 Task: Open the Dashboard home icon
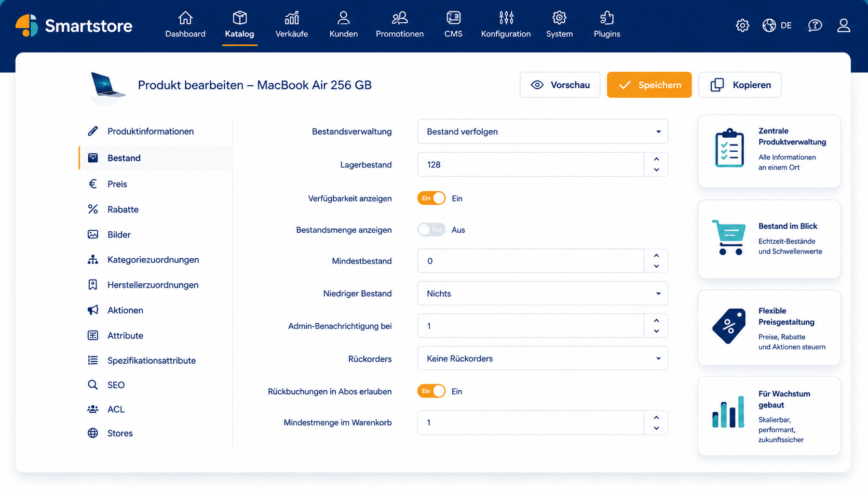185,18
